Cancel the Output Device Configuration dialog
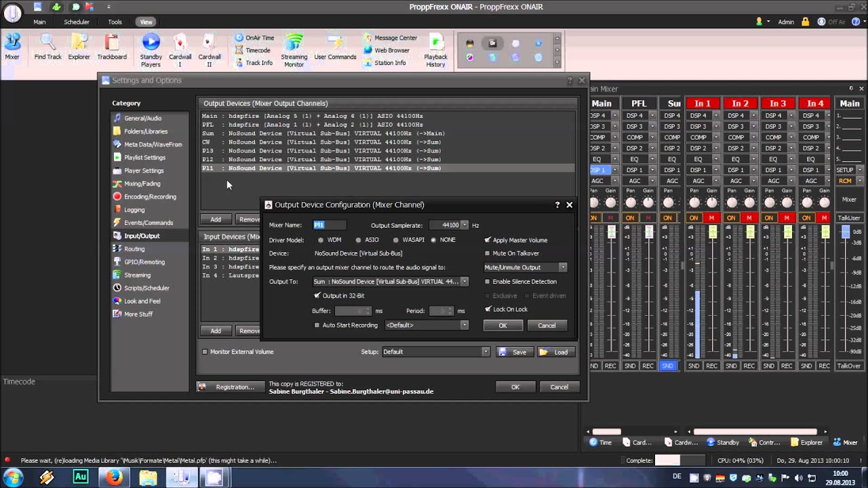Viewport: 868px width, 488px height. pos(547,325)
